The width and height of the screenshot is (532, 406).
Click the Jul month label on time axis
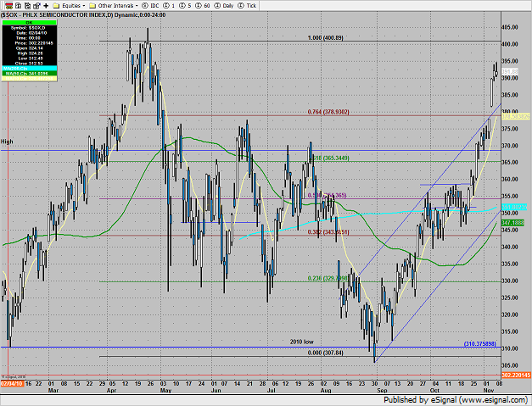271,391
